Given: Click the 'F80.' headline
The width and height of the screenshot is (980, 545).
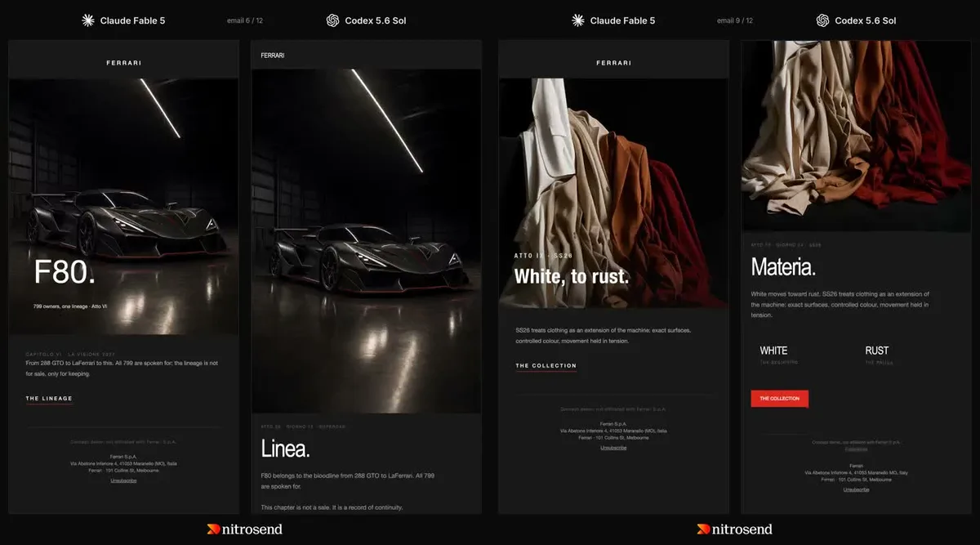Looking at the screenshot, I should tap(65, 273).
